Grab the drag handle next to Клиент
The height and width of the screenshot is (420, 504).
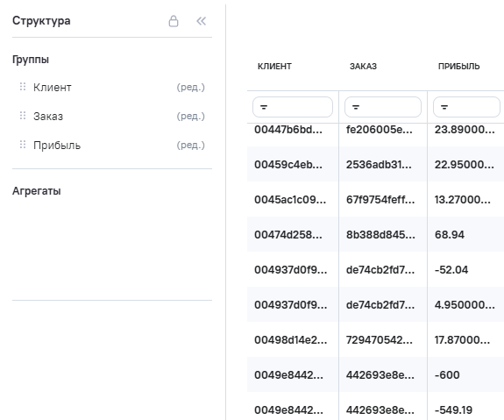(x=23, y=87)
